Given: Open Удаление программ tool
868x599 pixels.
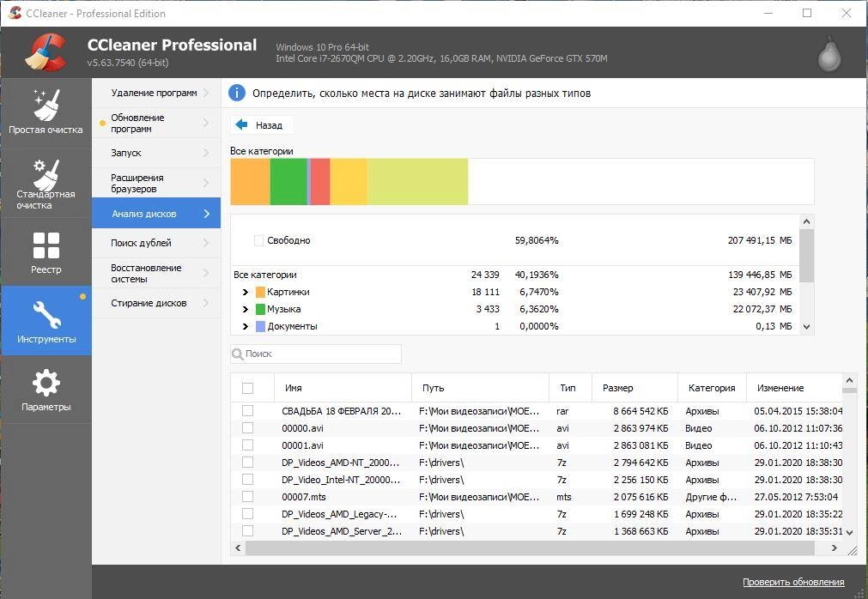Looking at the screenshot, I should (156, 93).
